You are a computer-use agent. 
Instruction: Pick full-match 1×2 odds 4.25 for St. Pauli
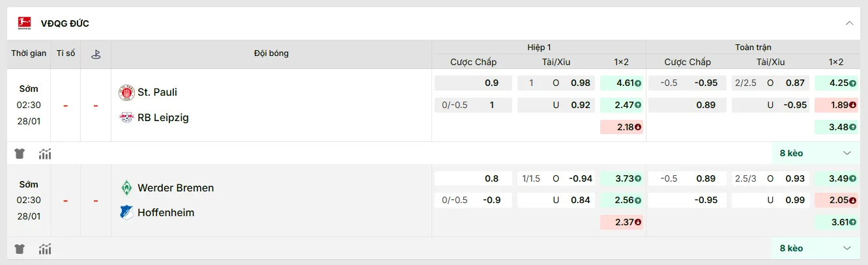tap(836, 83)
